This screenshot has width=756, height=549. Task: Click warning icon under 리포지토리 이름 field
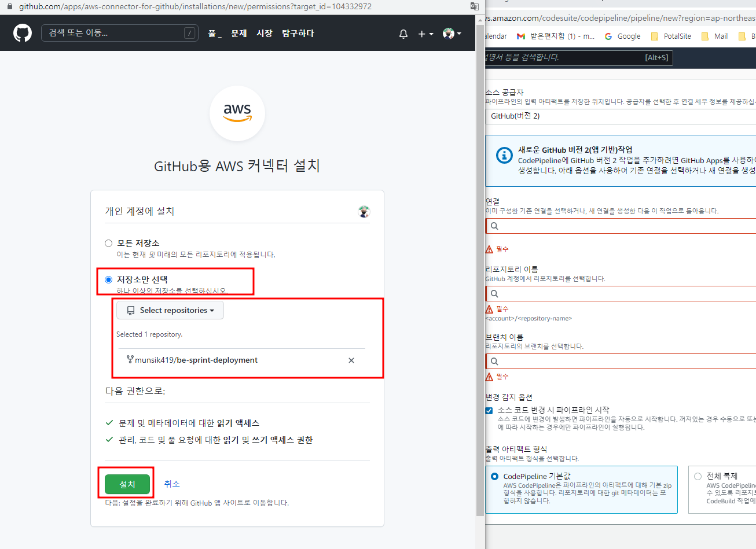point(489,309)
